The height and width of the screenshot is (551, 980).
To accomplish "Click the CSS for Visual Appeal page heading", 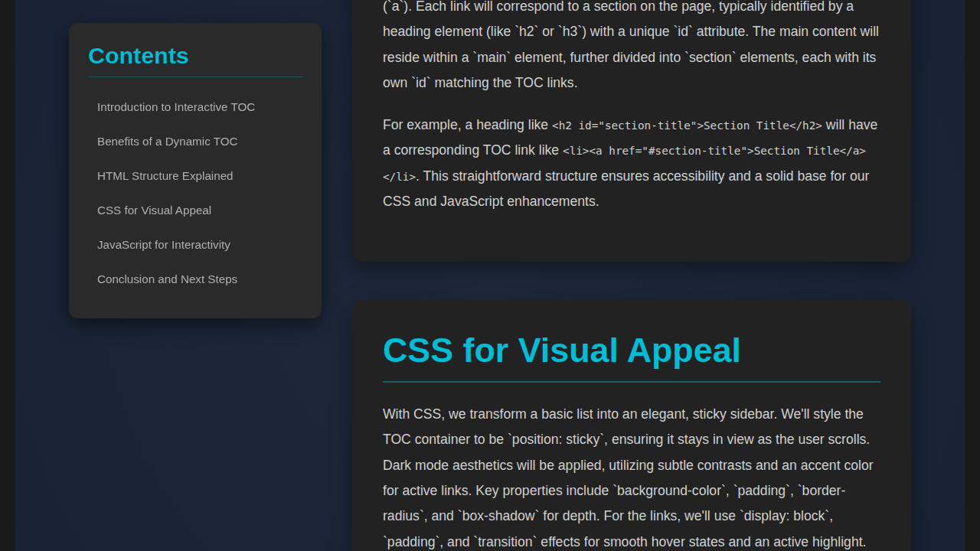I will coord(561,350).
